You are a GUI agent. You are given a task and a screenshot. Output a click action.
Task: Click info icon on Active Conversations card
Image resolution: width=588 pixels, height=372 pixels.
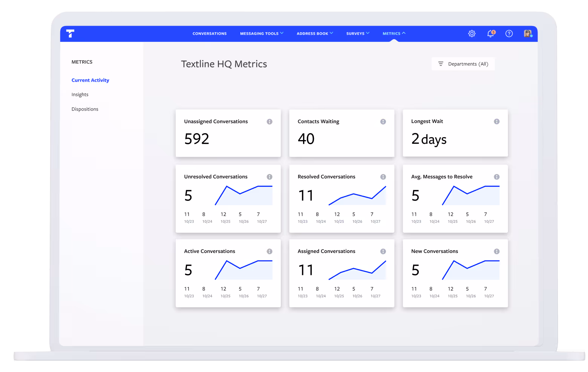click(269, 252)
